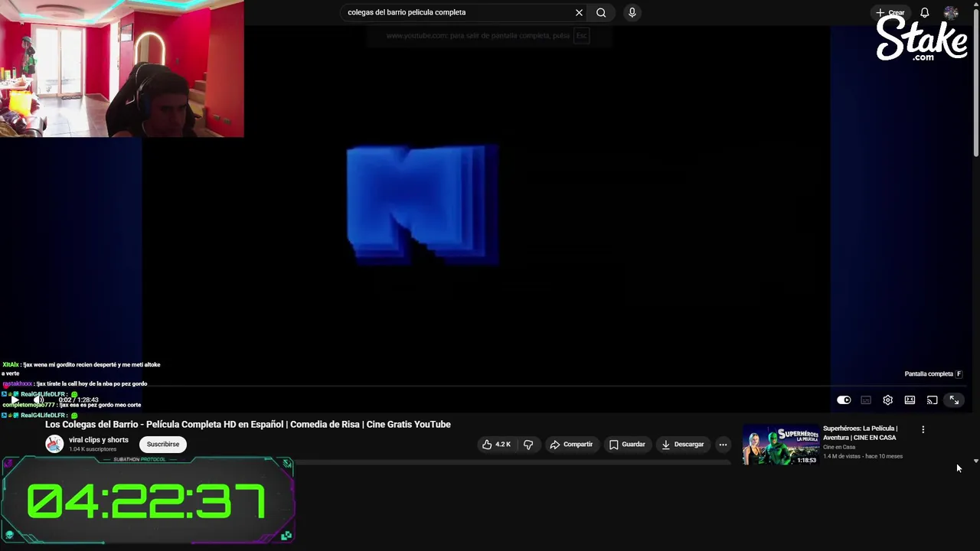
Task: Dislike the video with thumbs down
Action: coord(528,444)
